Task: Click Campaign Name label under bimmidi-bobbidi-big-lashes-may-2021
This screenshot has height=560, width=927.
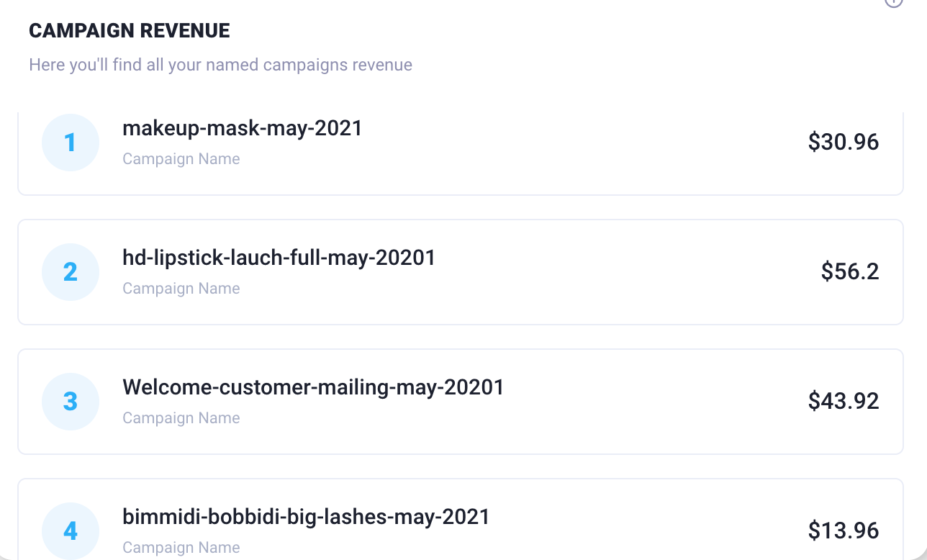Action: click(x=181, y=548)
